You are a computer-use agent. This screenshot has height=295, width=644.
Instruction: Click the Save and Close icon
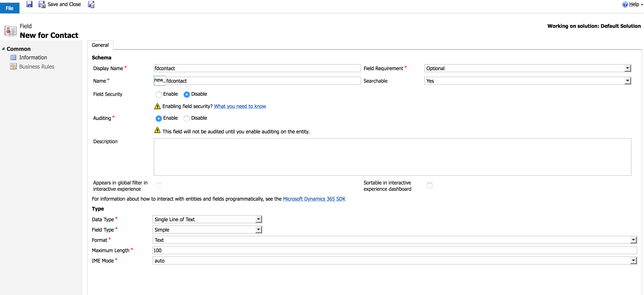coord(41,4)
